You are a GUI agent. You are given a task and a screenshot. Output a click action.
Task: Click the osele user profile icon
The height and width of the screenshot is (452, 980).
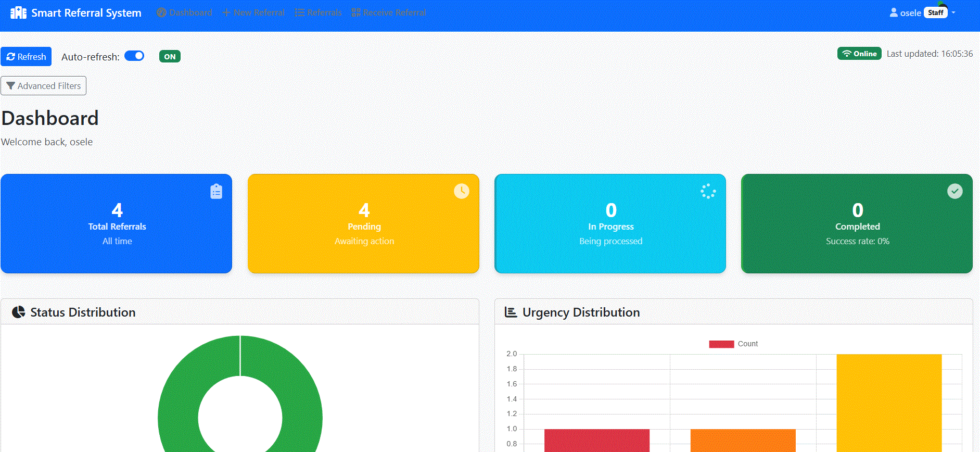[894, 12]
